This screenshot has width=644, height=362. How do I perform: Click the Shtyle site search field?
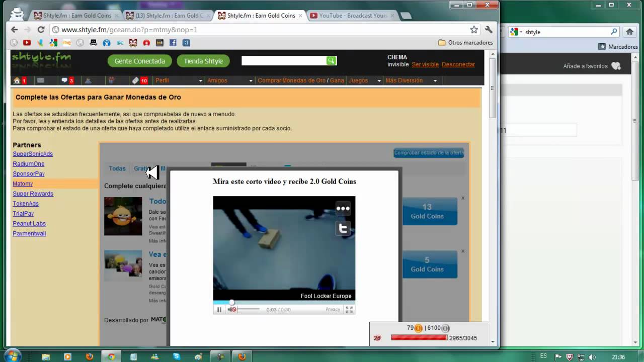284,61
